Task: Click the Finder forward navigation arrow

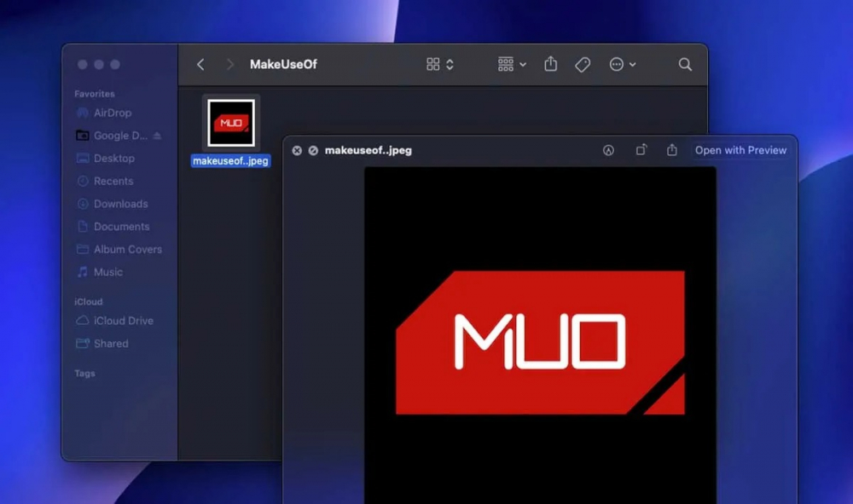Action: 229,65
